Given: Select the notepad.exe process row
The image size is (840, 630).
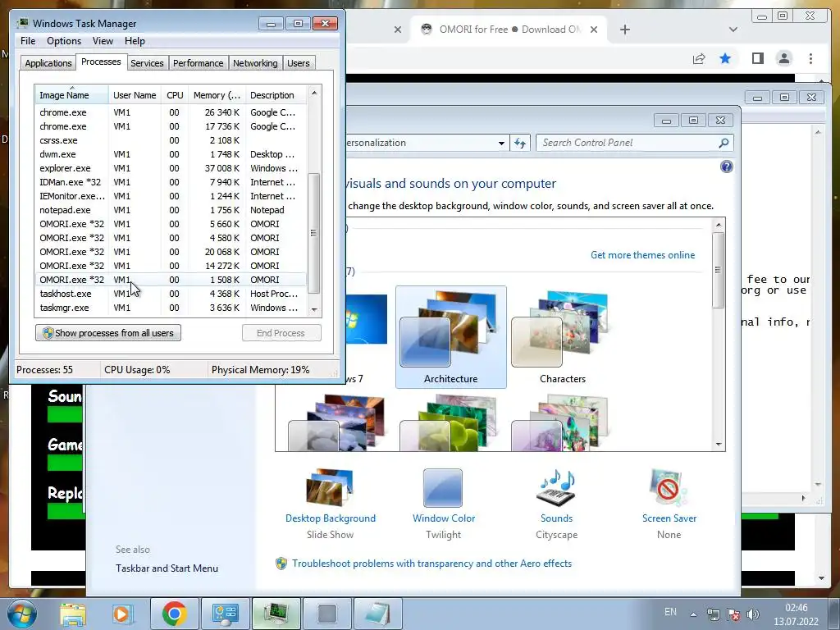Looking at the screenshot, I should pyautogui.click(x=171, y=210).
